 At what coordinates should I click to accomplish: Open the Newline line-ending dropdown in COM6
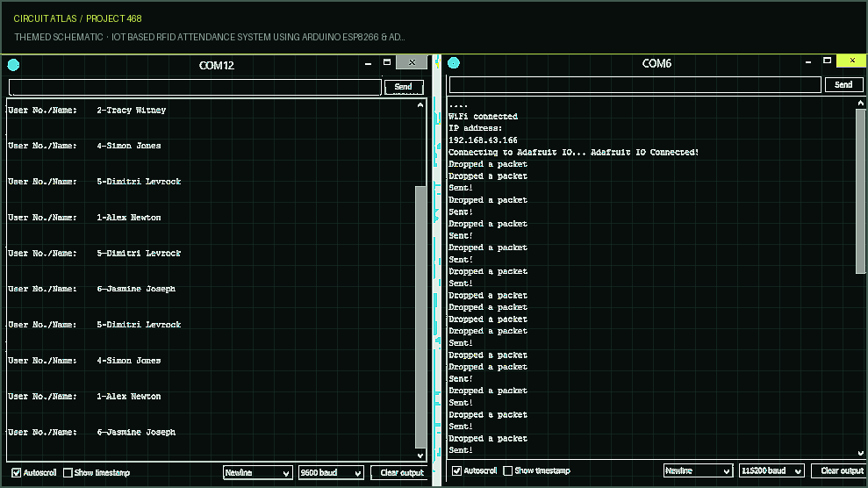(x=698, y=470)
